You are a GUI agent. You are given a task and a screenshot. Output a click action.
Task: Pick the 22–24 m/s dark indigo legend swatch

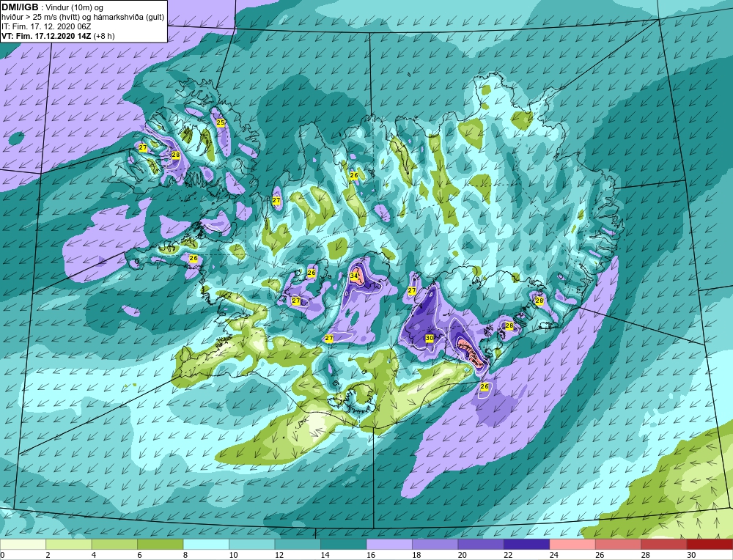click(527, 545)
